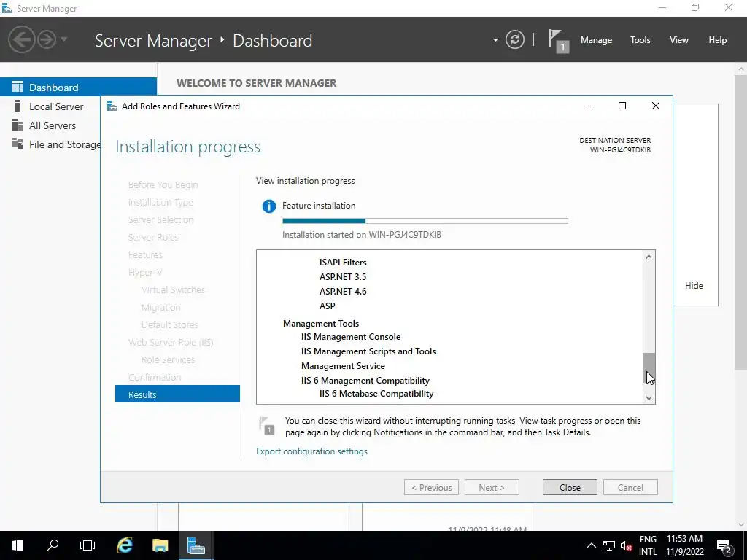Click Export configuration settings link
This screenshot has width=747, height=560.
pos(311,451)
